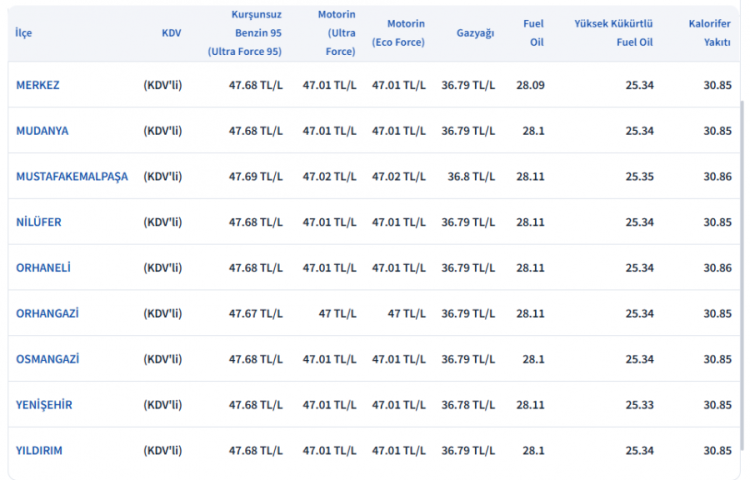
Task: Click the Kurşunsuz Benzin 95 column header
Action: (x=246, y=33)
